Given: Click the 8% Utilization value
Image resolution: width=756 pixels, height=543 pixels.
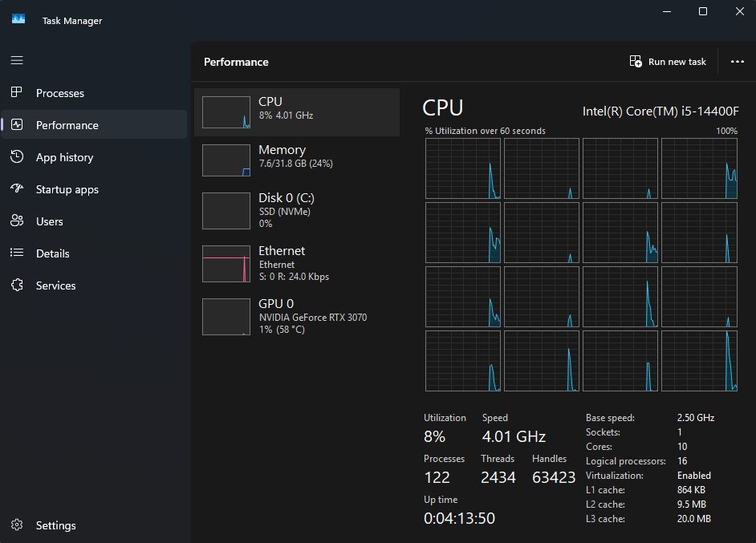Looking at the screenshot, I should (434, 436).
